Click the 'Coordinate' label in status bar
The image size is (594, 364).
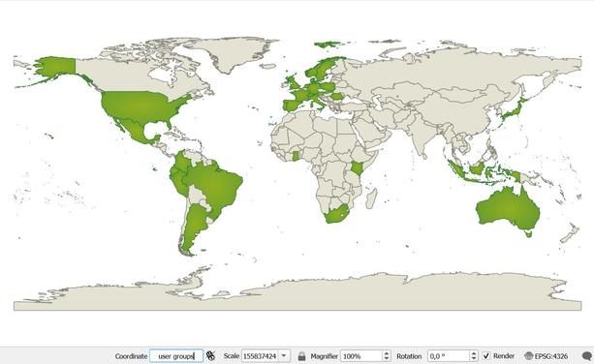(131, 356)
